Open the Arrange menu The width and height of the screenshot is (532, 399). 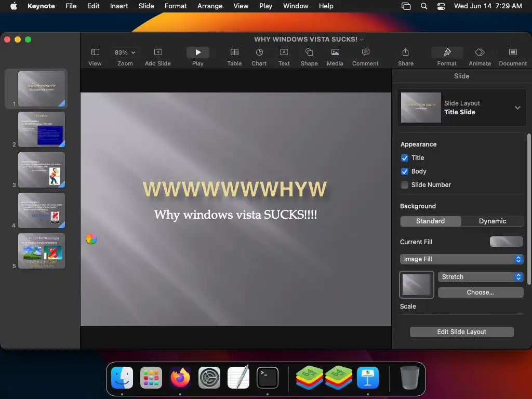click(x=210, y=6)
